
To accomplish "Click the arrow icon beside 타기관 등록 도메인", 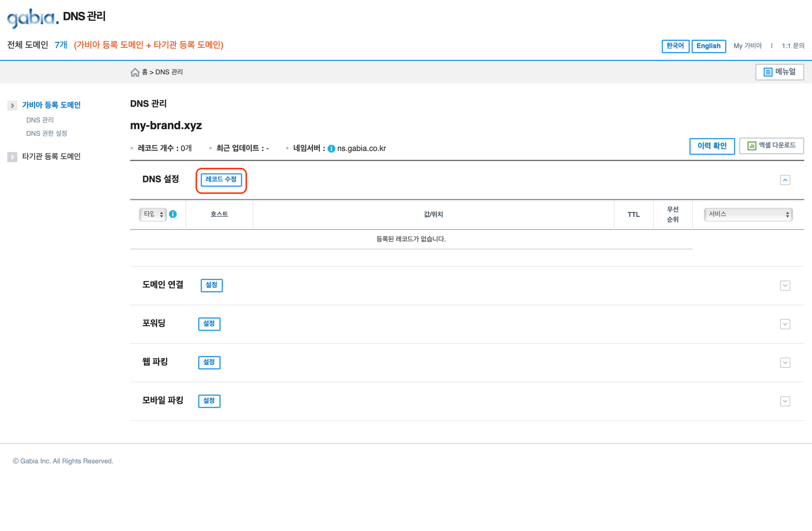I will pos(12,157).
